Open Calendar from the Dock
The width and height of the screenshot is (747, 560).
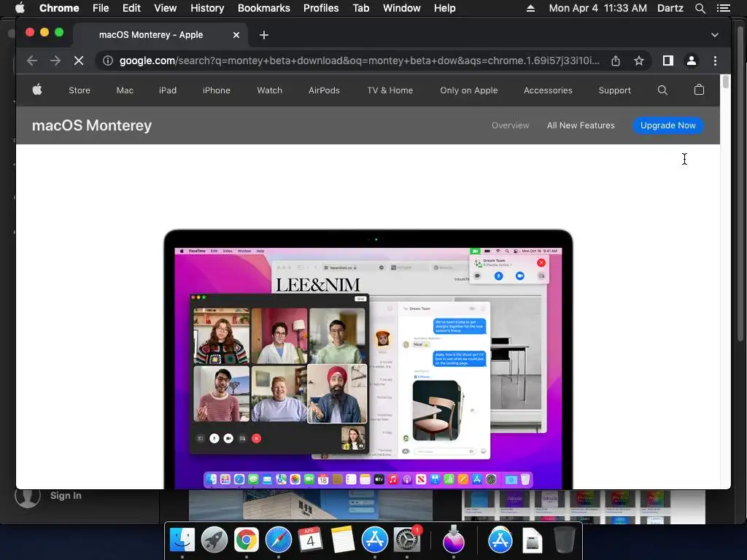(x=310, y=540)
